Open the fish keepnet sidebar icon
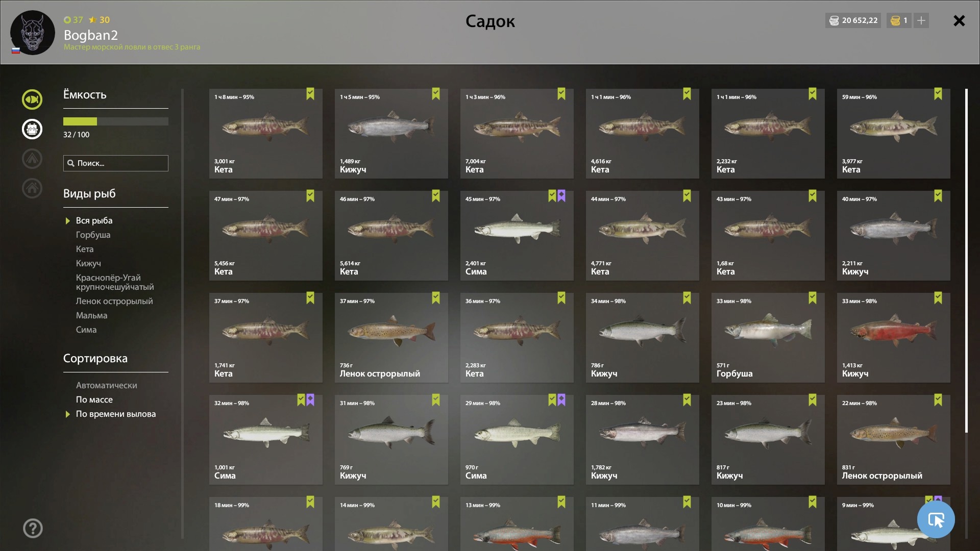The width and height of the screenshot is (980, 551). click(x=32, y=99)
